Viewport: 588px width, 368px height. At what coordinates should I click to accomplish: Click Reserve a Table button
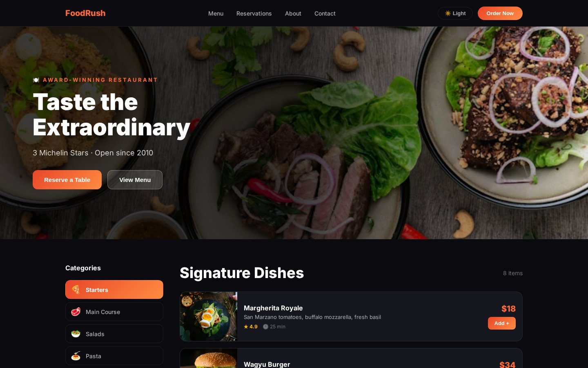coord(67,180)
